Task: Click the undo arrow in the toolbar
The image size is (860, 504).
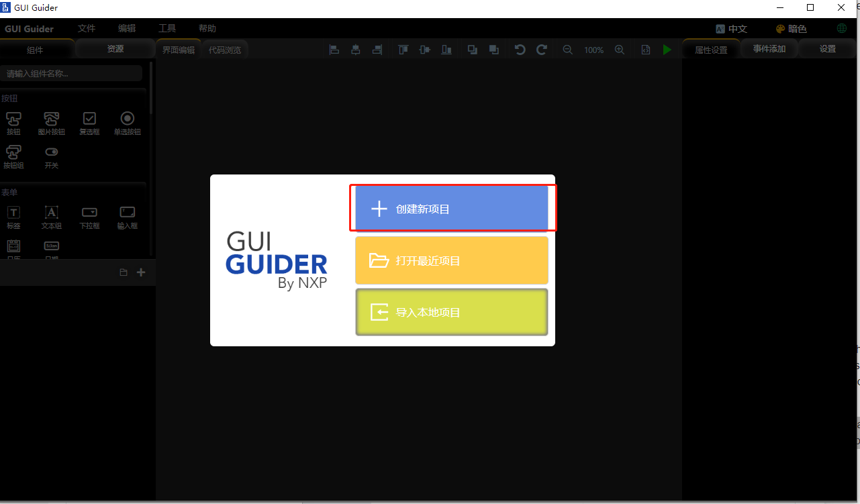Action: point(519,49)
